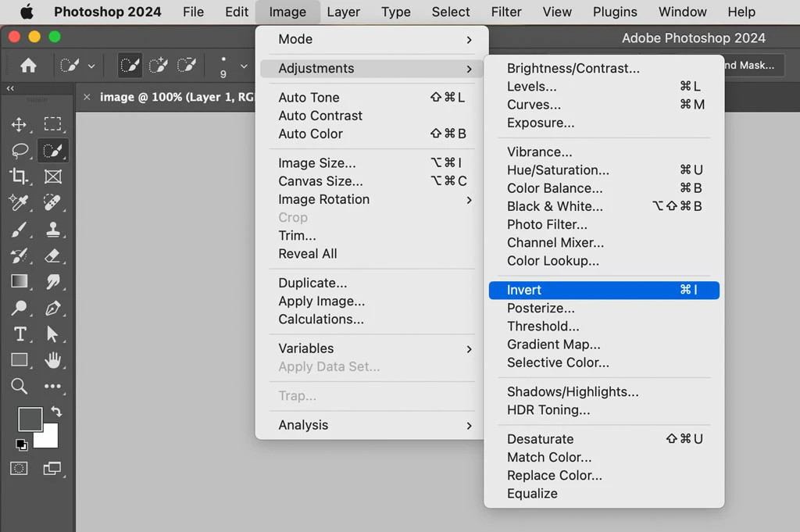Select the Pen tool
800x532 pixels.
click(52, 308)
